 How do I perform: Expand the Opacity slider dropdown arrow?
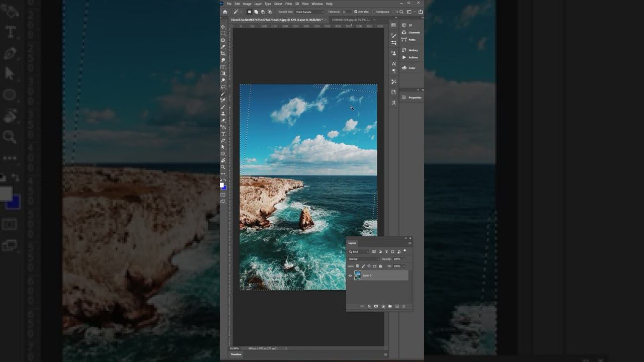point(404,259)
